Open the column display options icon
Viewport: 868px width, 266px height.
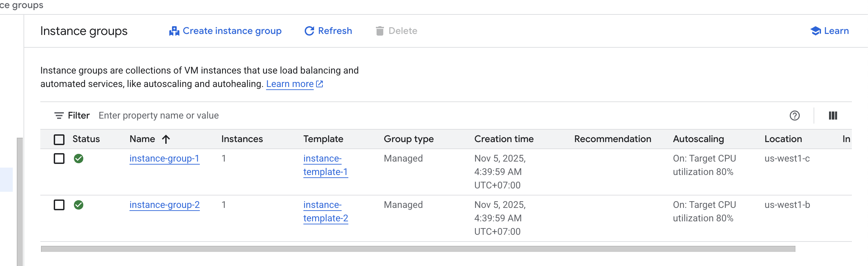point(833,116)
